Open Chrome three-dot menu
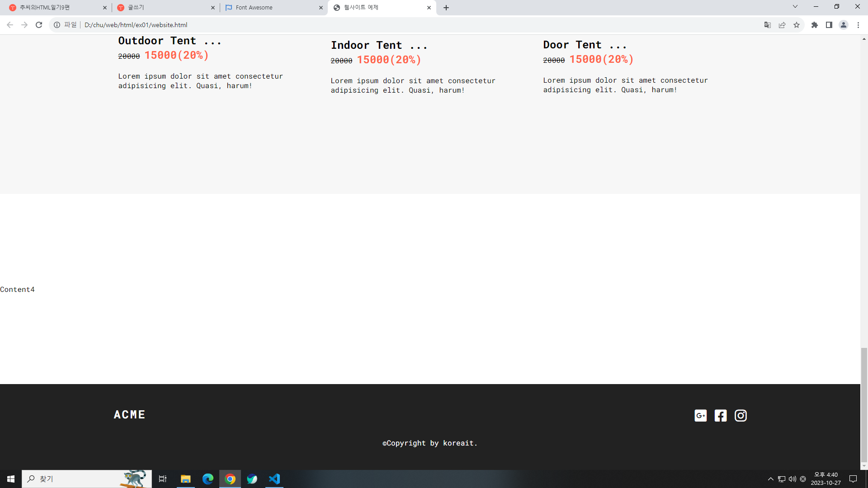The image size is (868, 488). [858, 25]
